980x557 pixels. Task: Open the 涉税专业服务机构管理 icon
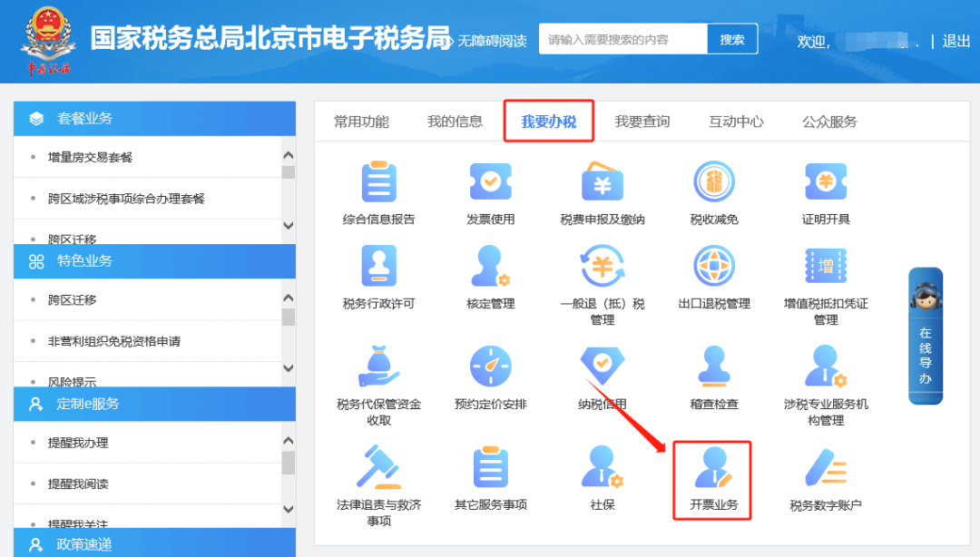826,366
